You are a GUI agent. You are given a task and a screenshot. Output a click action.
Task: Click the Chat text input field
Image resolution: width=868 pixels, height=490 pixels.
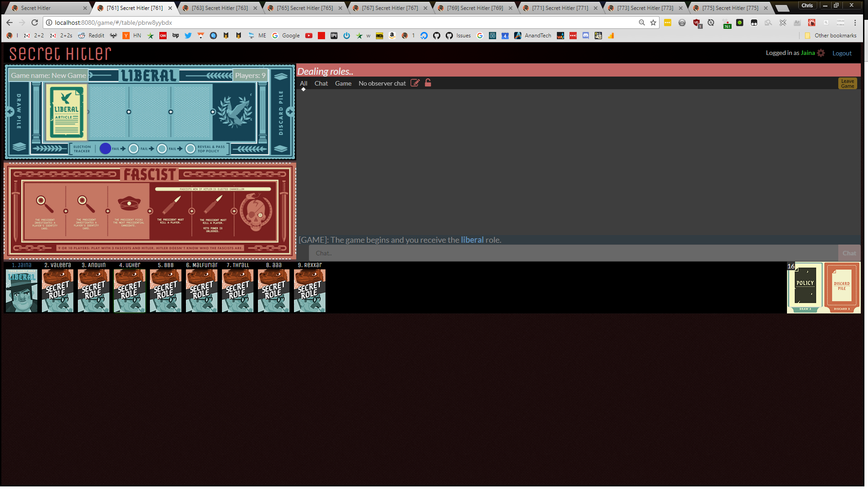[x=573, y=254]
